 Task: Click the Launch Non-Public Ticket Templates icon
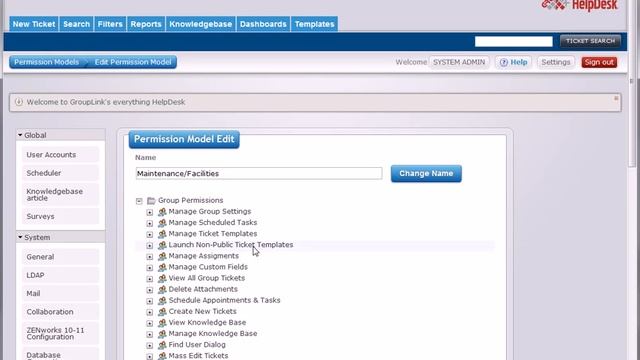[162, 245]
